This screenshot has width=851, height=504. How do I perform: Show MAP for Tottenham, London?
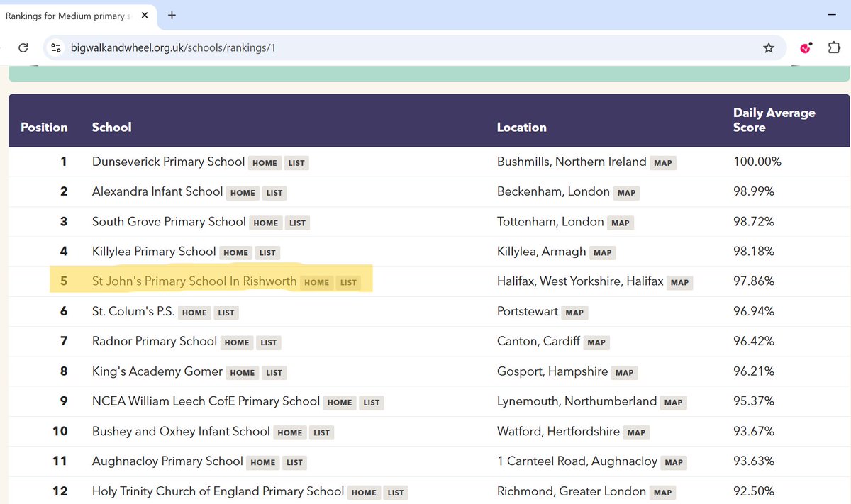(x=621, y=223)
